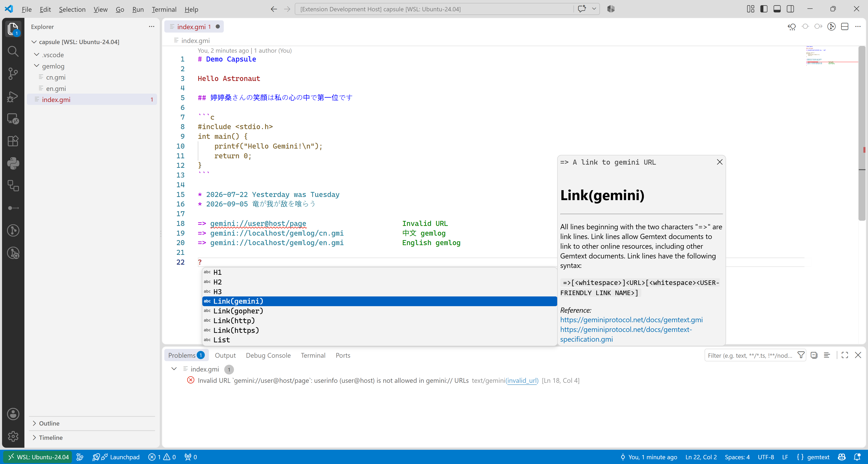Close the Link(gemini) documentation popup
Screen dimensions: 868x464
[x=719, y=162]
